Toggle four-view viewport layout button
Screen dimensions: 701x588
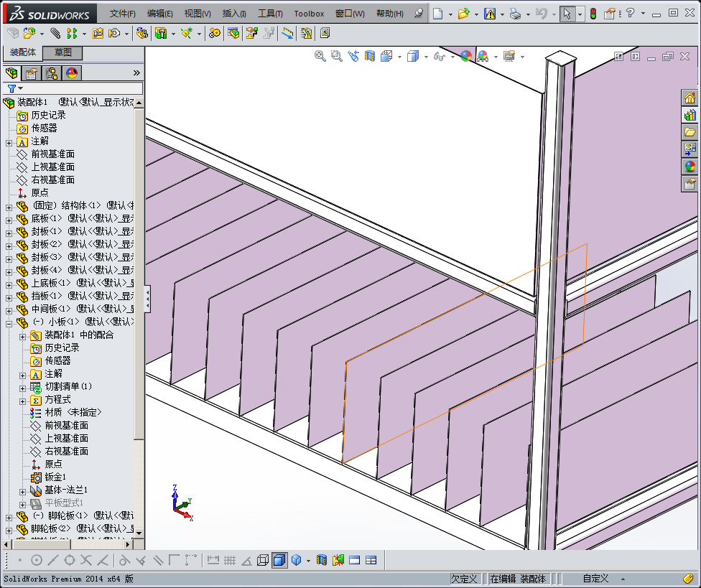[x=371, y=560]
